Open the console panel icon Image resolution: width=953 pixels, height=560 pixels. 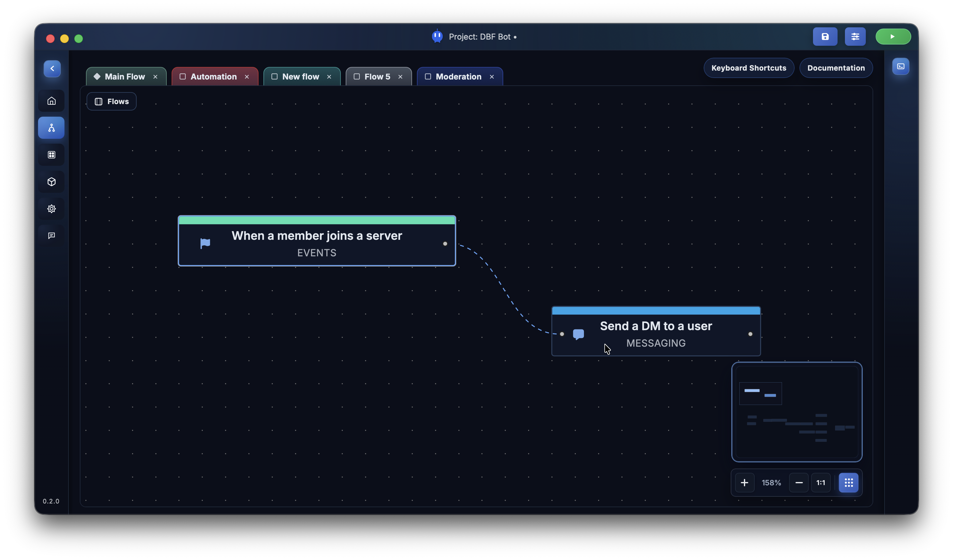point(900,67)
